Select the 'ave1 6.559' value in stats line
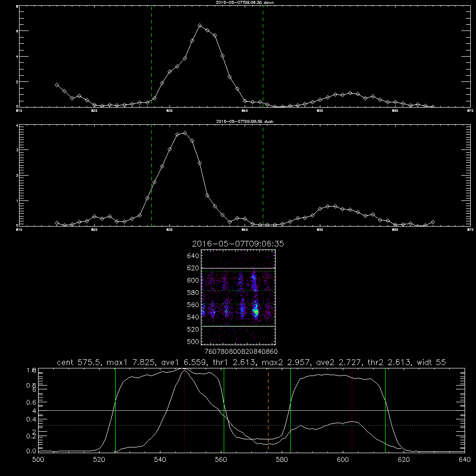The height and width of the screenshot is (476, 476). coord(183,362)
